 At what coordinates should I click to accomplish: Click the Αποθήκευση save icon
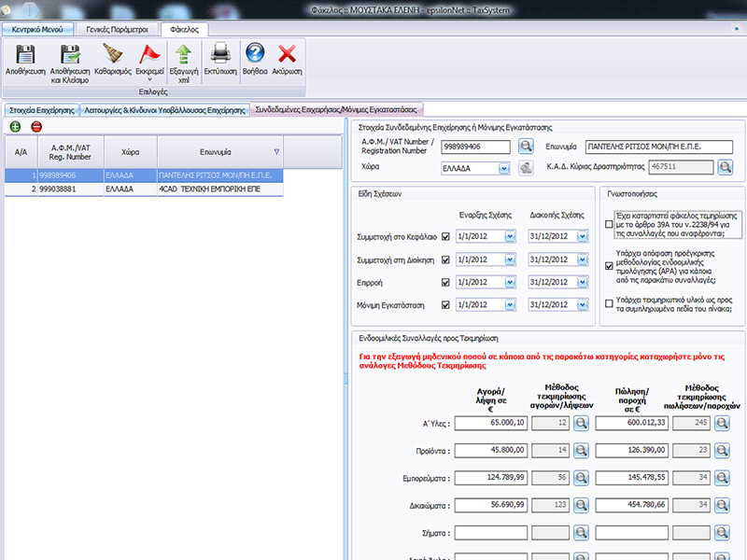point(25,55)
